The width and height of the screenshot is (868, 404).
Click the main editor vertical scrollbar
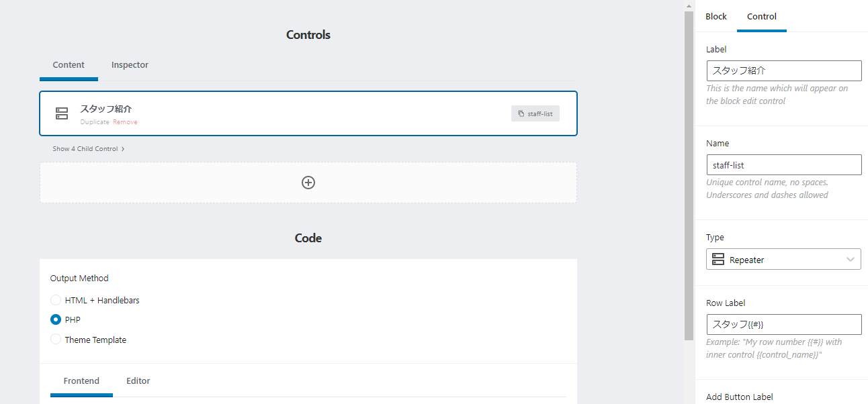pos(689,174)
